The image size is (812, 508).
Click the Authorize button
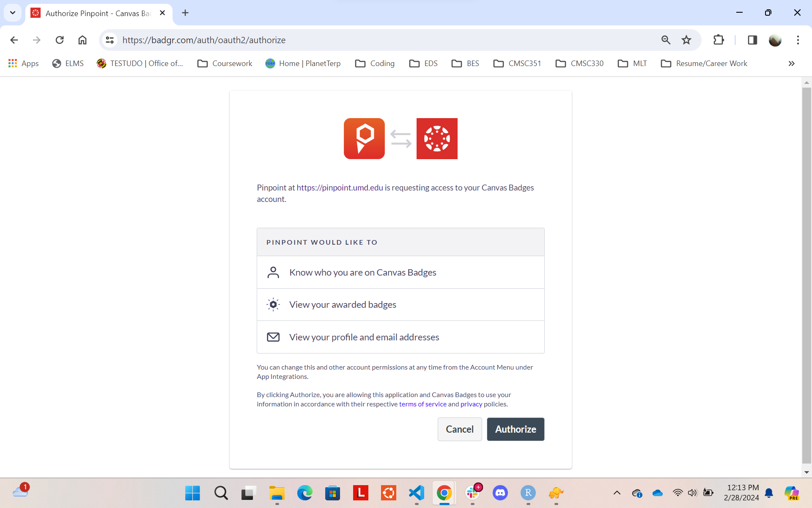pos(515,429)
